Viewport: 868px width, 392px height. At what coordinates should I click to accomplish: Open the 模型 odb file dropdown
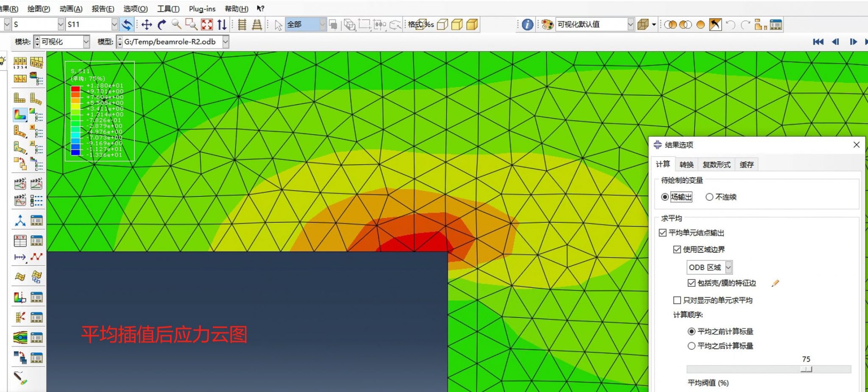point(225,41)
